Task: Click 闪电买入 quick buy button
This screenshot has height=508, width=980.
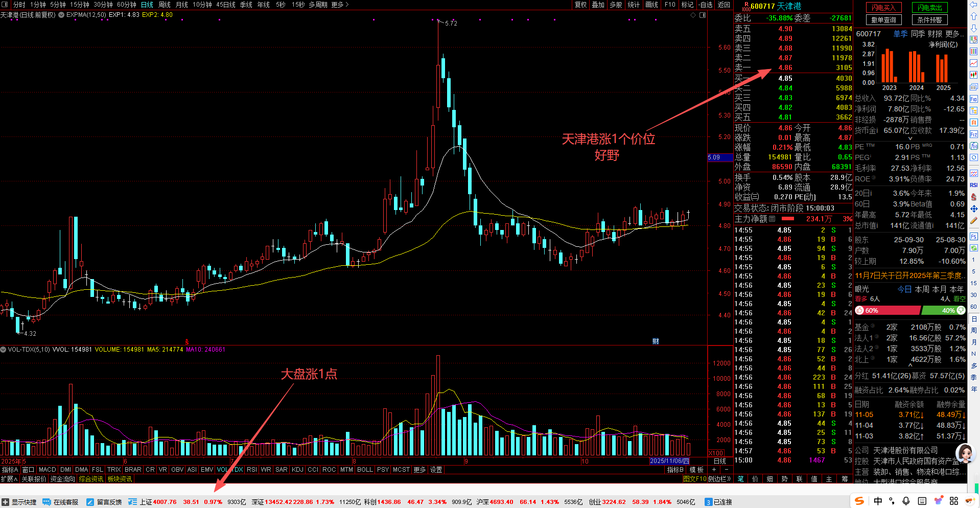Action: point(884,8)
